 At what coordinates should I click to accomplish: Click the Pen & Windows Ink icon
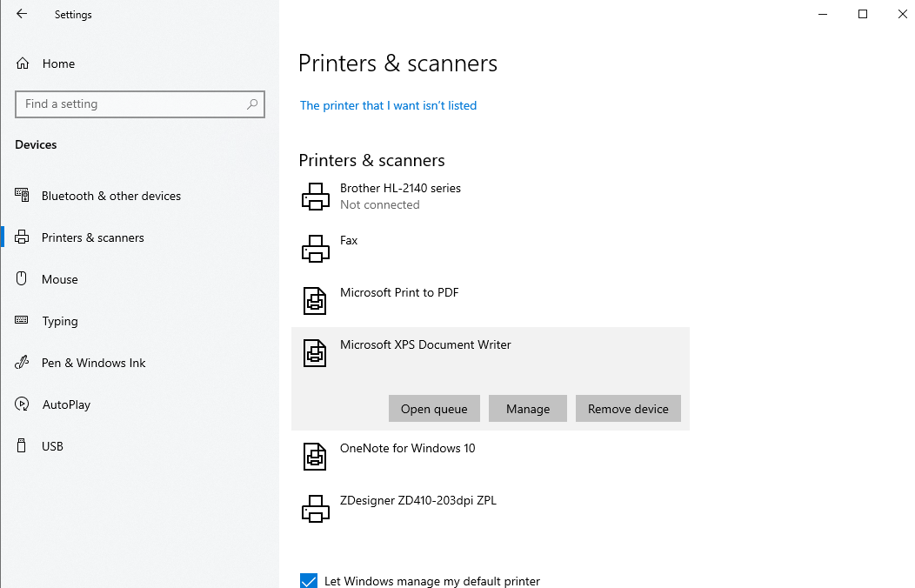[x=22, y=362]
